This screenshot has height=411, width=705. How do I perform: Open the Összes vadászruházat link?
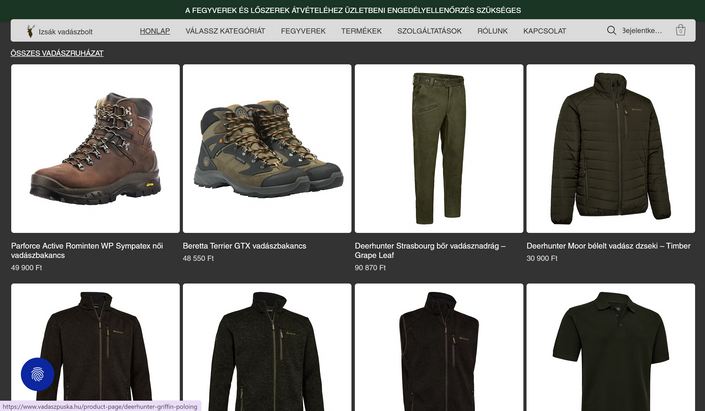point(57,53)
